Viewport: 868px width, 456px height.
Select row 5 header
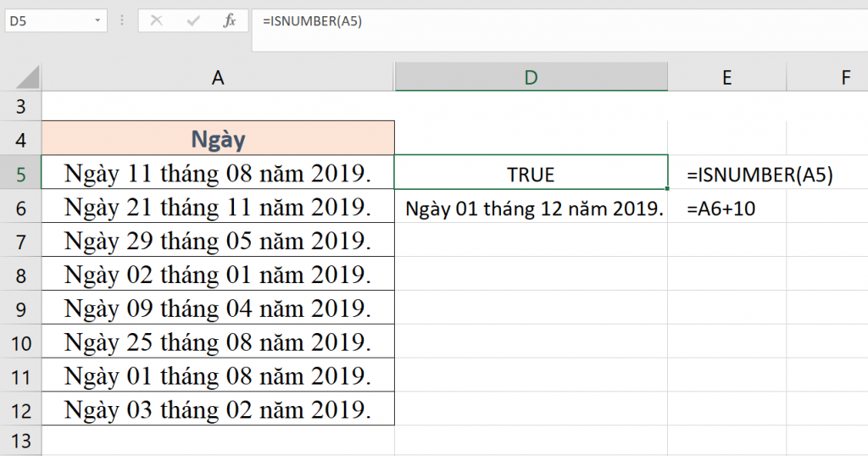pyautogui.click(x=21, y=175)
